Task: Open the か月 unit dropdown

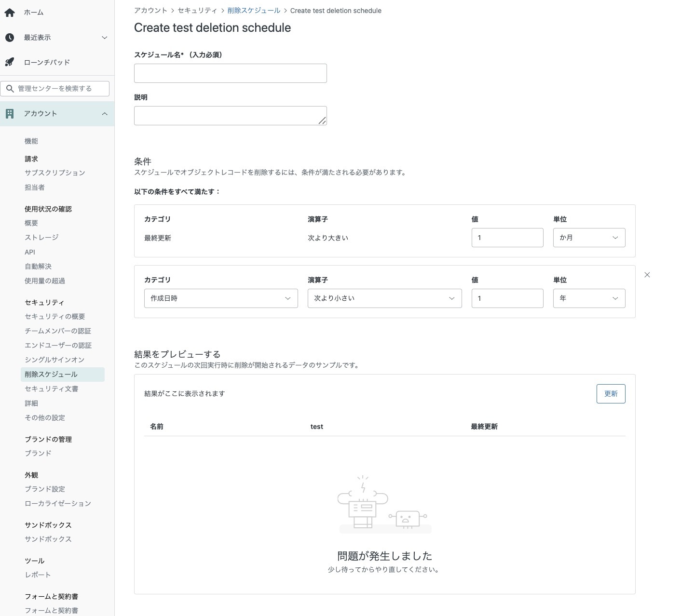Action: (589, 238)
